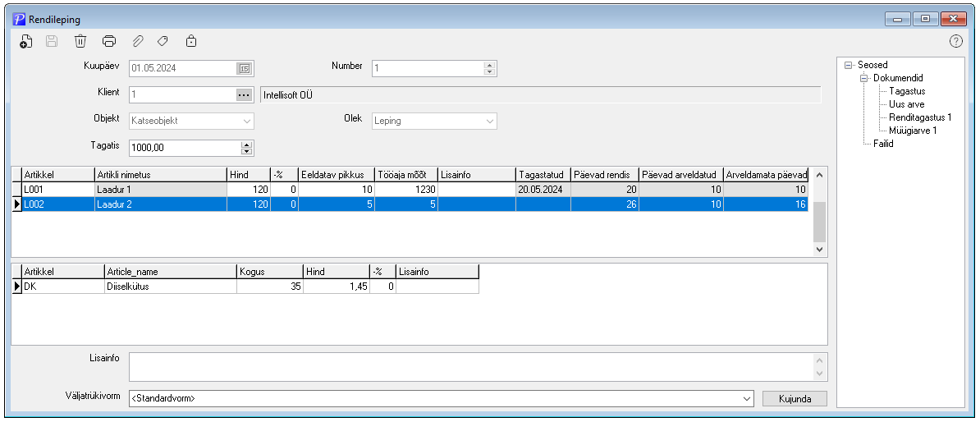Open help via question mark icon
Screen dimensions: 980x422
pos(955,42)
